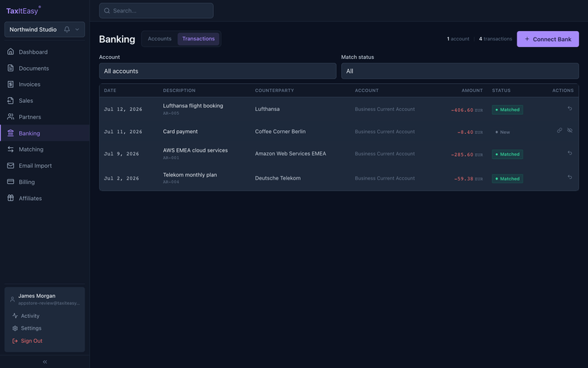Click the -59.38 EUR amount
The height and width of the screenshot is (368, 588).
tap(468, 179)
